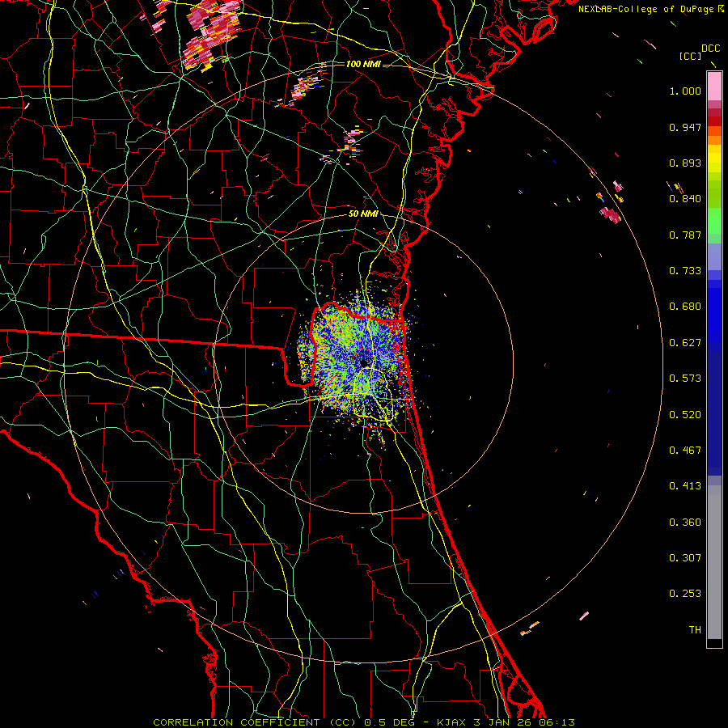Click the 0.840 scale value
The image size is (728, 728).
coord(685,199)
